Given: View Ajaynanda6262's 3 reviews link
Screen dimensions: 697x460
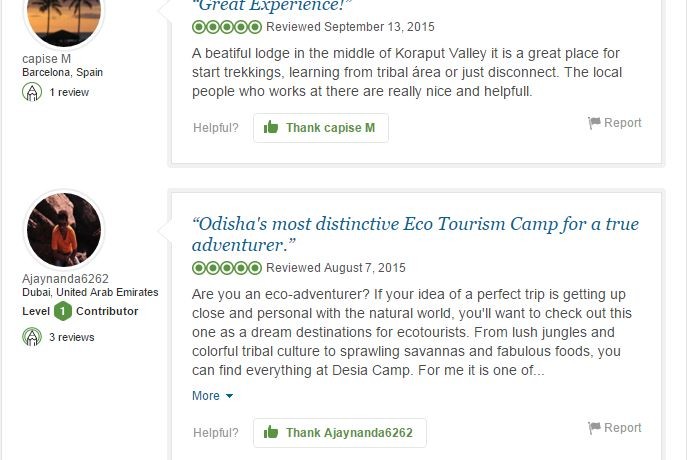Looking at the screenshot, I should (72, 337).
